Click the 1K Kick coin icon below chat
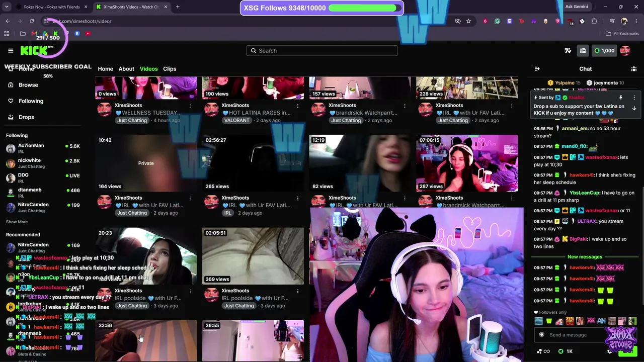Image resolution: width=644 pixels, height=362 pixels. (x=566, y=351)
